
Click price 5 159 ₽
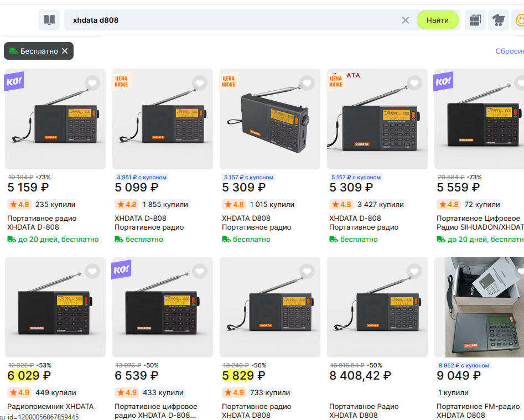(28, 188)
